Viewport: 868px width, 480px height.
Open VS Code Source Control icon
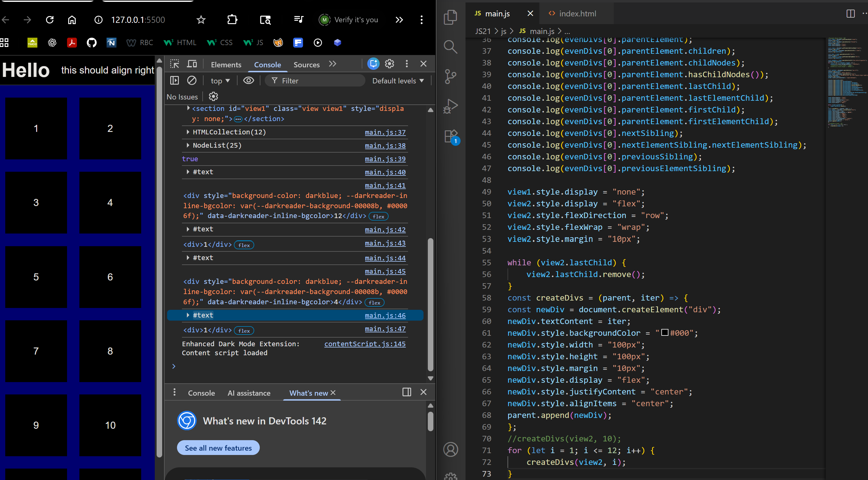[450, 77]
